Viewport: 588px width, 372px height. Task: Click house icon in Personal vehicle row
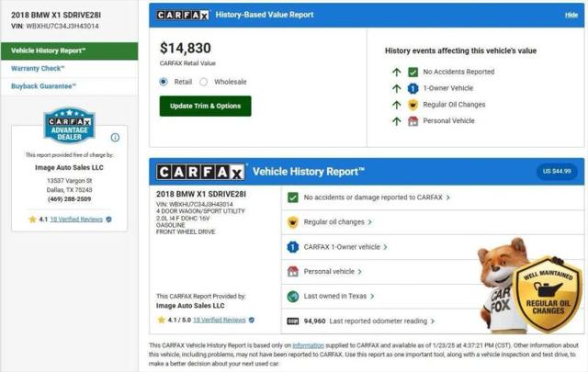[x=293, y=272]
